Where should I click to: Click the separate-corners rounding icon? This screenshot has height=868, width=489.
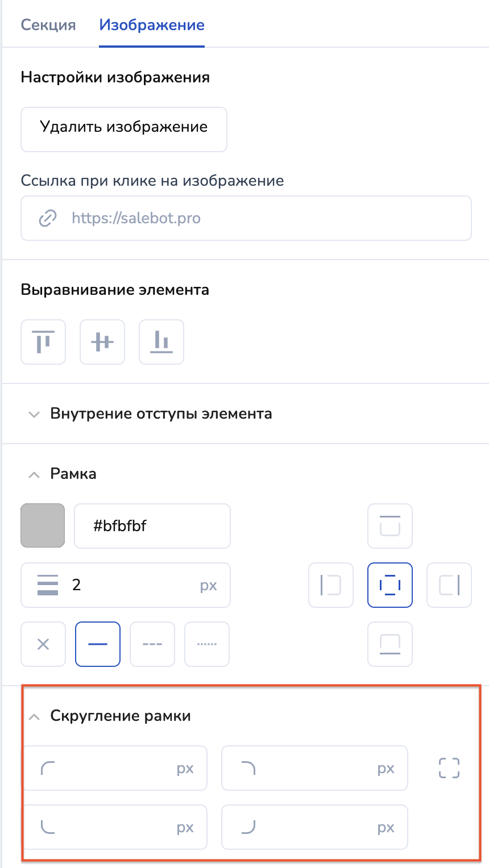[x=449, y=768]
